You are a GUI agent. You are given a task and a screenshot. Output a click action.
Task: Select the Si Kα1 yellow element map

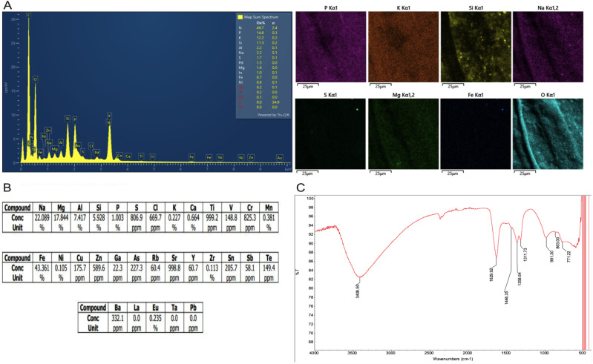click(476, 47)
